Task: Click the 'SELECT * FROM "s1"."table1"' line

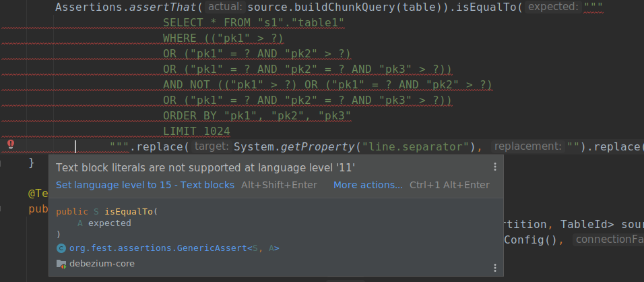Action: click(x=253, y=23)
